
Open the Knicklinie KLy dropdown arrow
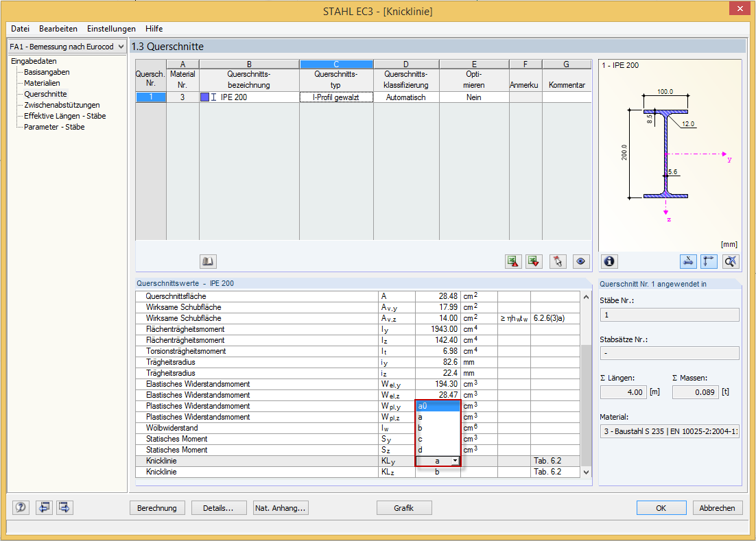click(455, 461)
